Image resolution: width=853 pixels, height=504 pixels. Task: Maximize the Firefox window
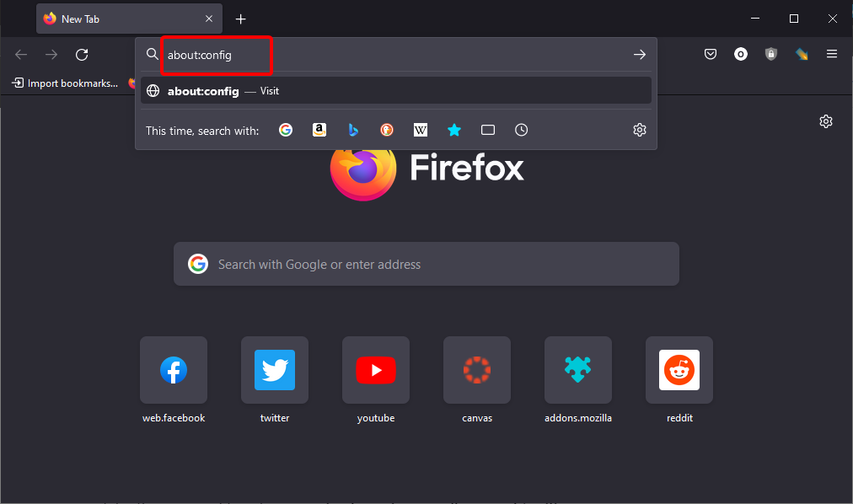pyautogui.click(x=794, y=19)
